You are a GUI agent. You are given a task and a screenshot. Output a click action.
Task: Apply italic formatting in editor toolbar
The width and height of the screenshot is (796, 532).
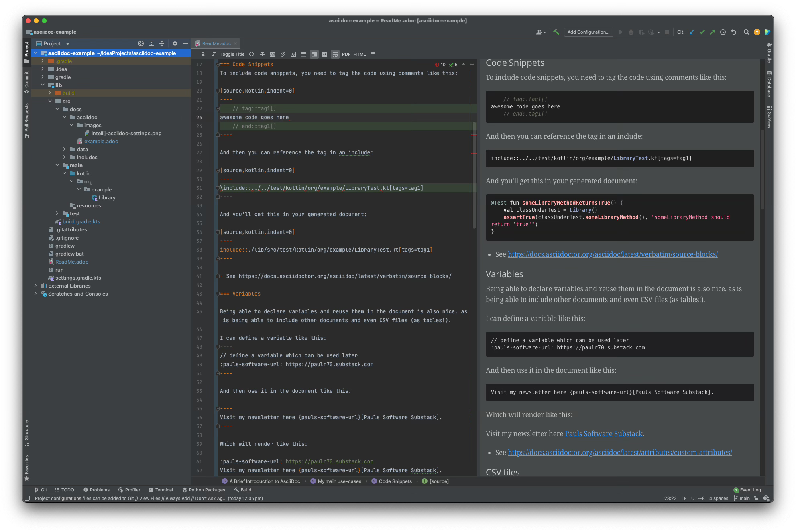214,54
